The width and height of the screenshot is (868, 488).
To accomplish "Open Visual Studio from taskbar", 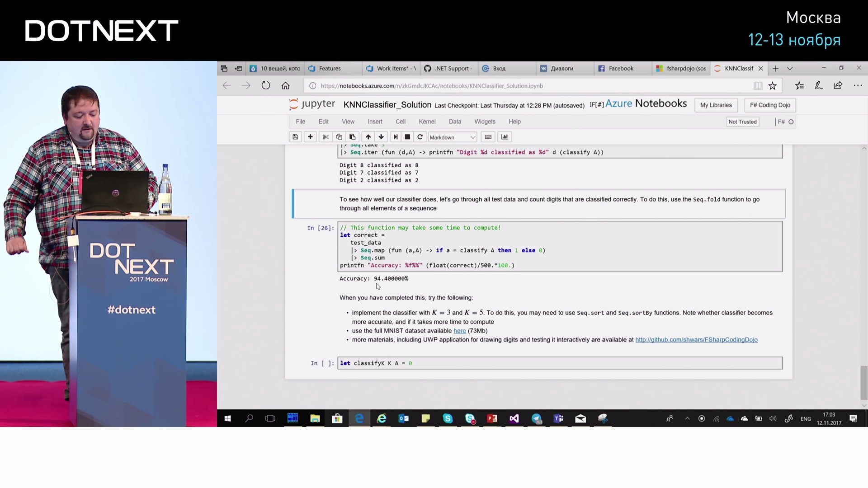I will pyautogui.click(x=514, y=418).
